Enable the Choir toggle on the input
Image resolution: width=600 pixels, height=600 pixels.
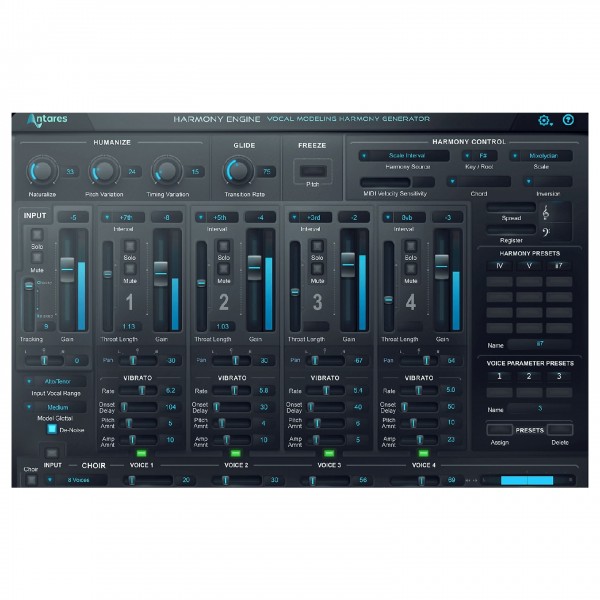pos(31,480)
